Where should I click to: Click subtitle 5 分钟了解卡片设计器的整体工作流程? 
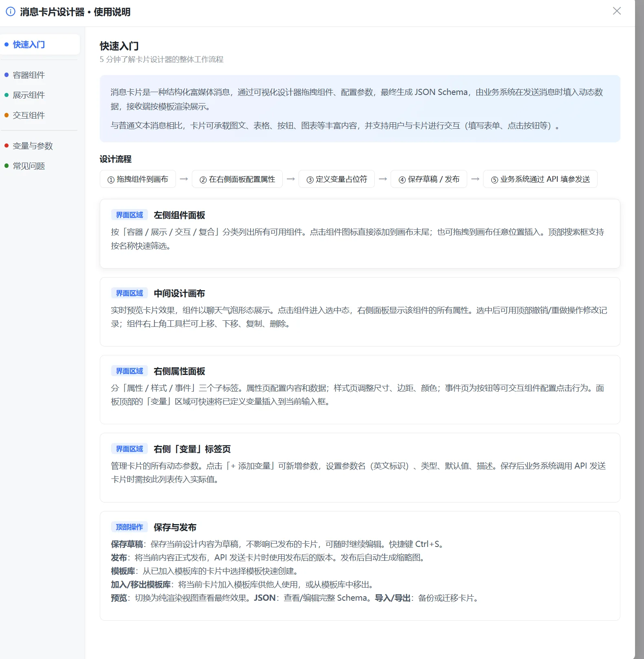click(162, 60)
